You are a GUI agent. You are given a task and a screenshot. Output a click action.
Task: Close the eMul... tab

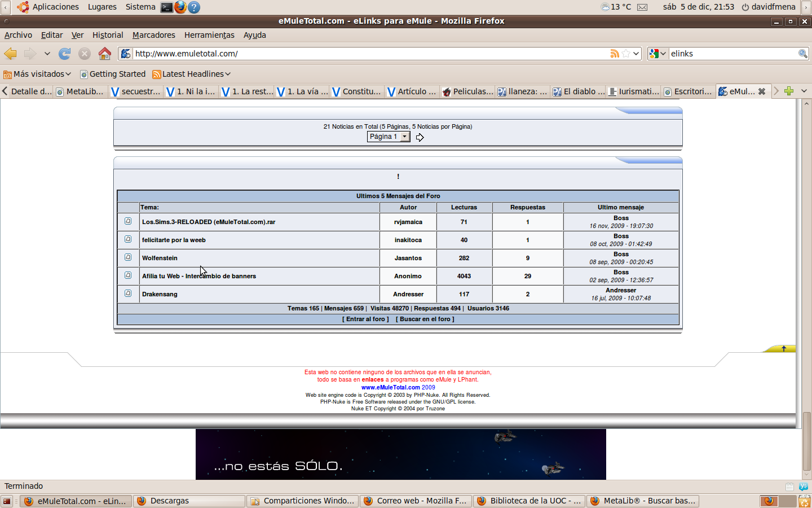tap(762, 91)
